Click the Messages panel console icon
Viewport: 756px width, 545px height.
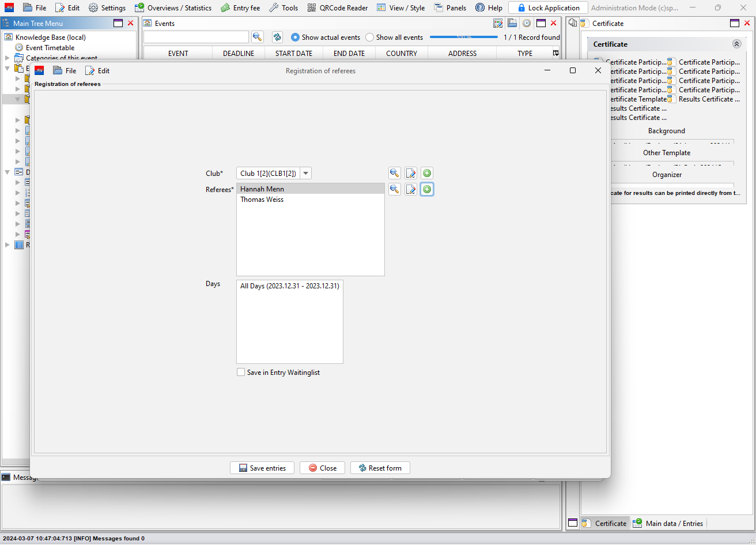click(6, 477)
